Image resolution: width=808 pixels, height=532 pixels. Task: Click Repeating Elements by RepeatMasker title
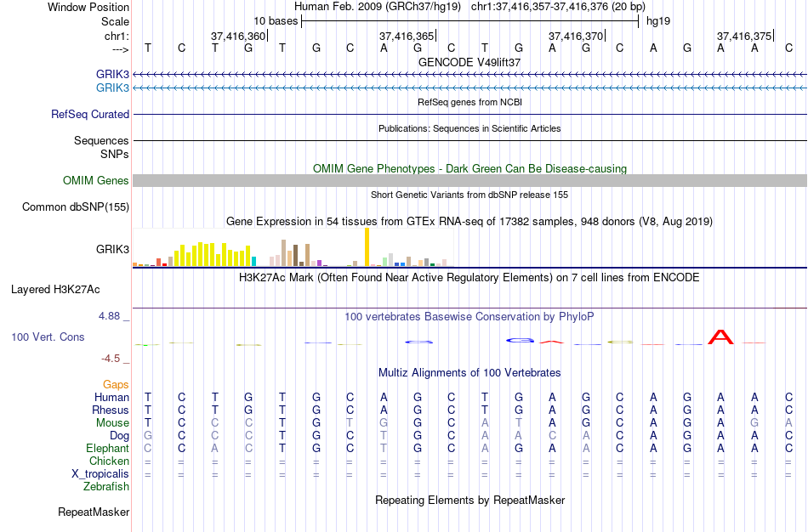tap(469, 500)
